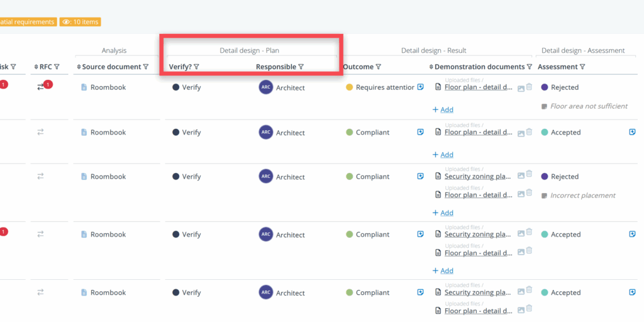The width and height of the screenshot is (644, 322).
Task: Add comment on 'Requires attention' outcome
Action: [420, 87]
